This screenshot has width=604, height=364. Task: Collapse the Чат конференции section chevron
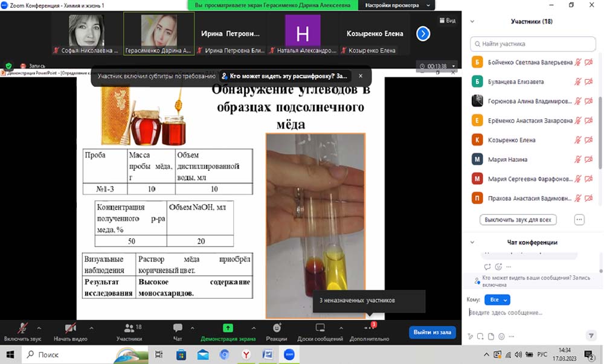(x=472, y=242)
